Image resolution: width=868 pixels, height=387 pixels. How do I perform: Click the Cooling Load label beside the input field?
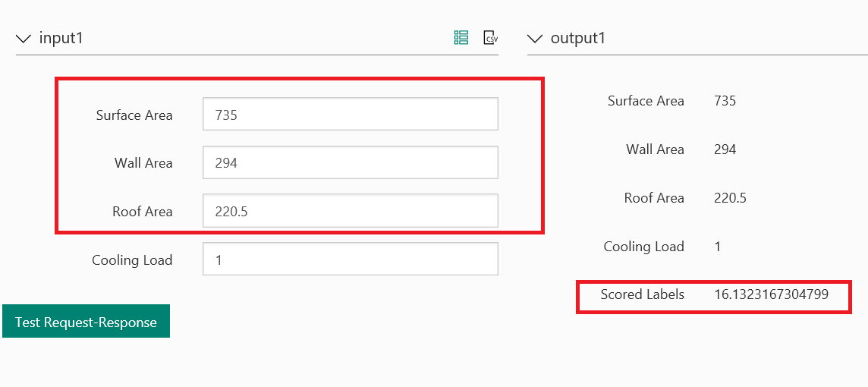pyautogui.click(x=132, y=260)
